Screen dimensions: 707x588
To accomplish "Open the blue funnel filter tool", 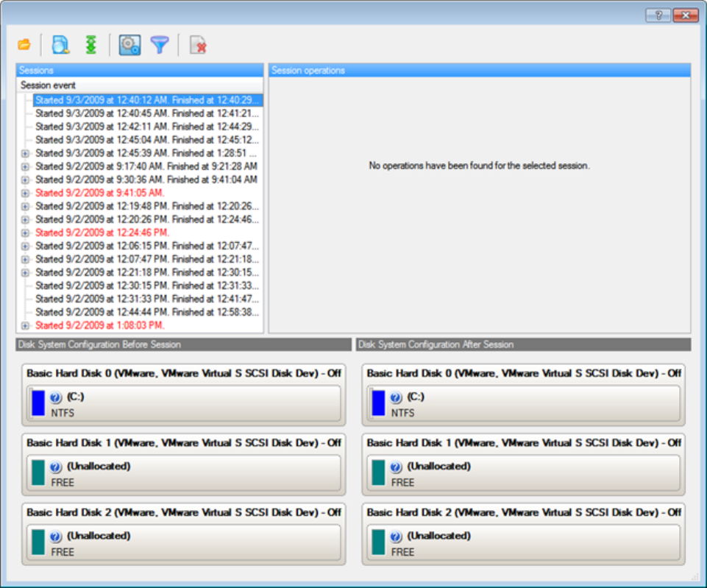I will pos(160,45).
